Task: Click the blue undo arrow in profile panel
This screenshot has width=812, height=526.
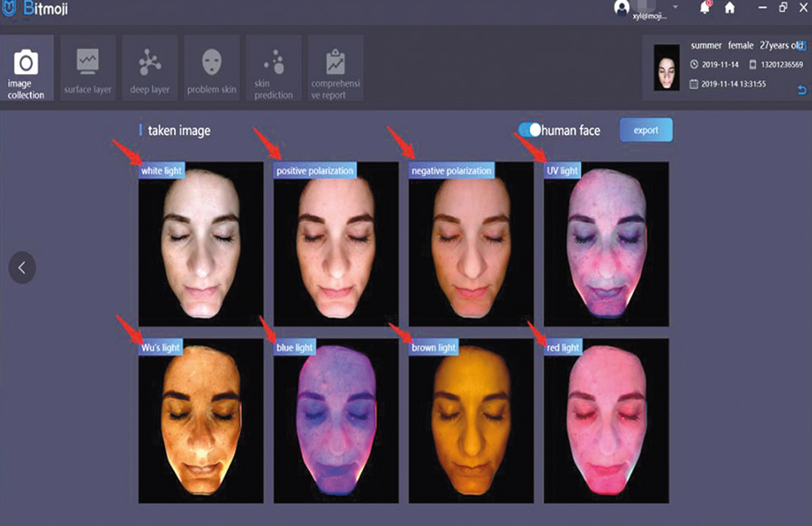Action: pyautogui.click(x=802, y=89)
